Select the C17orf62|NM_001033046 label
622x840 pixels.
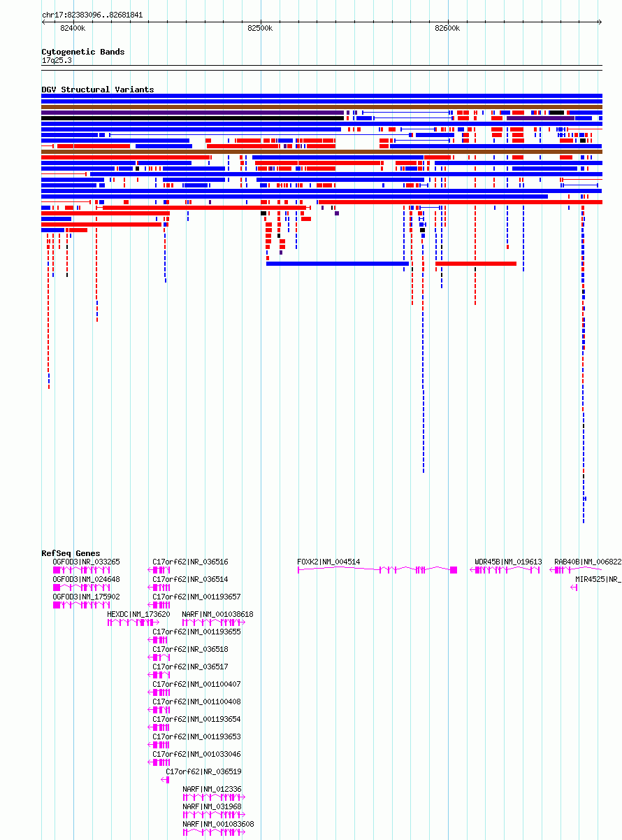point(196,754)
